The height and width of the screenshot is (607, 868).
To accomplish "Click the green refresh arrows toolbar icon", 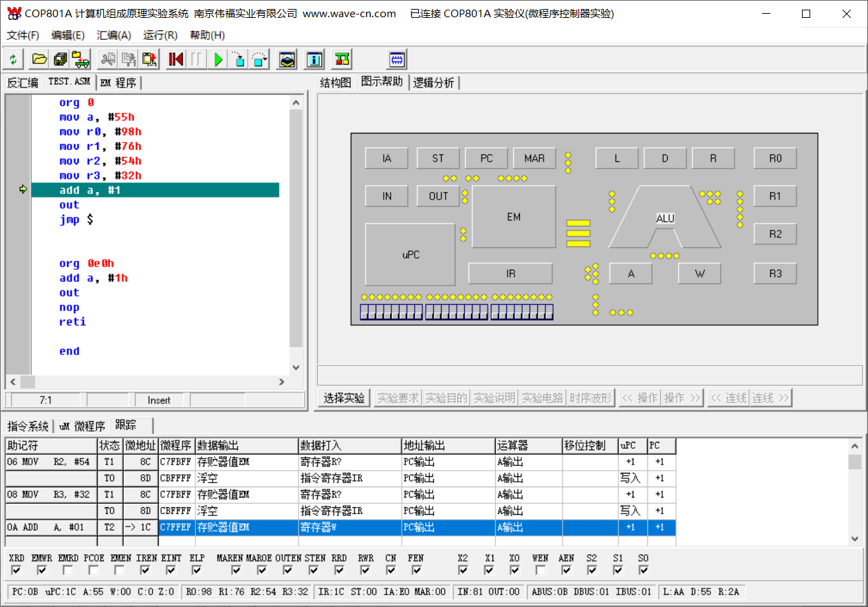I will pyautogui.click(x=12, y=59).
